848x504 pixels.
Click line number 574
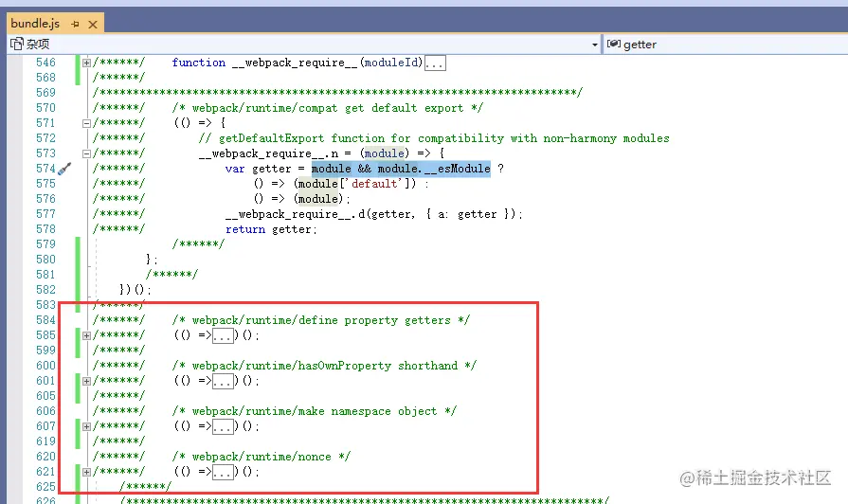(45, 169)
